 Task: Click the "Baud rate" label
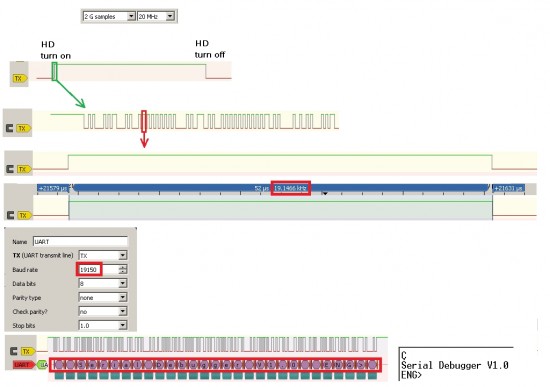click(25, 270)
